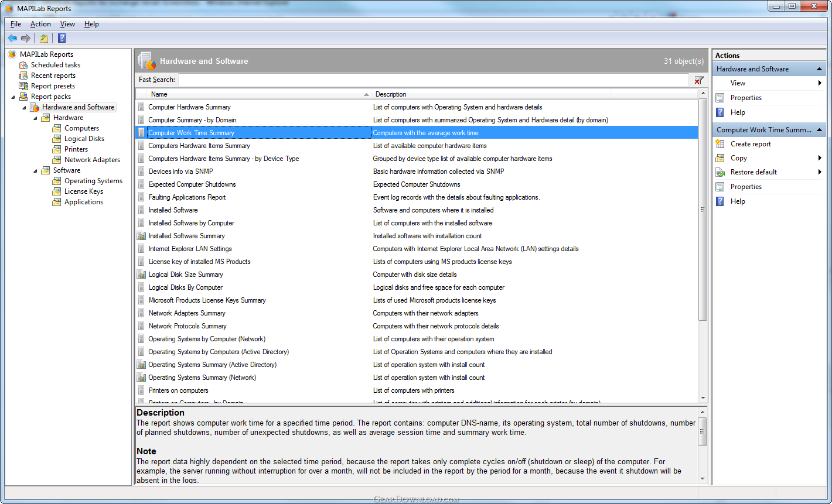This screenshot has width=832, height=504.
Task: Click the Copy icon in Actions pane
Action: [x=720, y=158]
